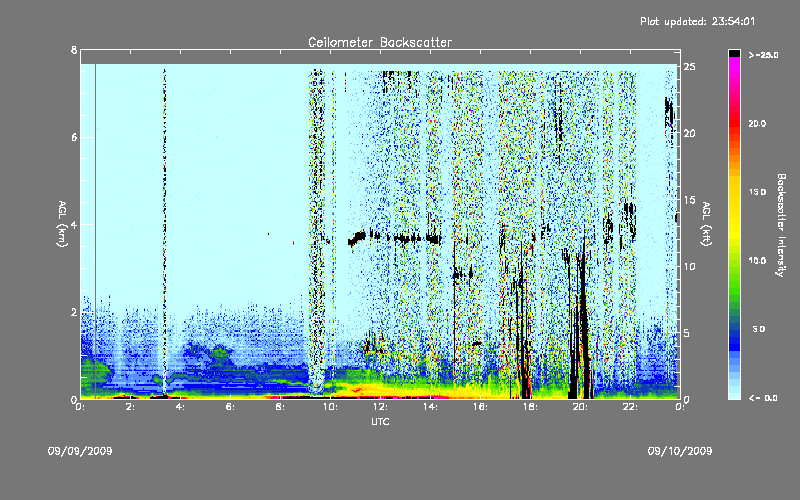Click the vertical noise streak near 3:20 UTC
Viewport: 800px width, 500px height.
pyautogui.click(x=164, y=230)
